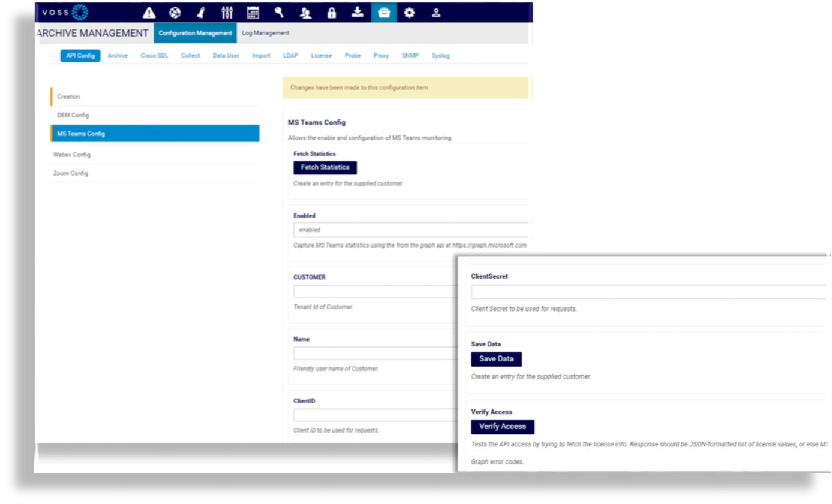Click 'Client ID to be used for requests.' text

click(x=336, y=430)
